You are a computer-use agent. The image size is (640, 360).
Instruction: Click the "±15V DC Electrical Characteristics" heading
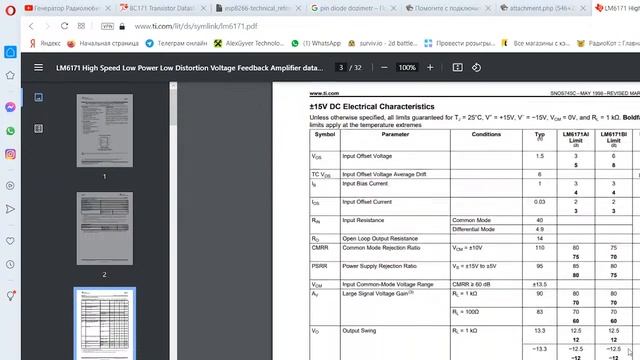(x=372, y=107)
